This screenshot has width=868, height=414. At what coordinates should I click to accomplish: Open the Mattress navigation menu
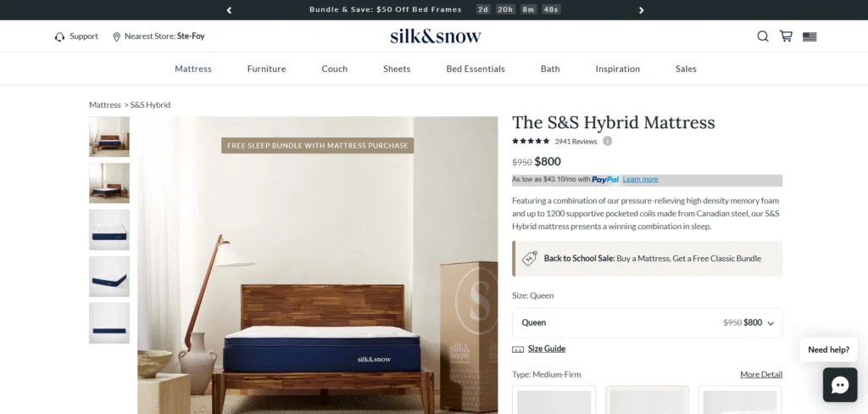coord(193,69)
